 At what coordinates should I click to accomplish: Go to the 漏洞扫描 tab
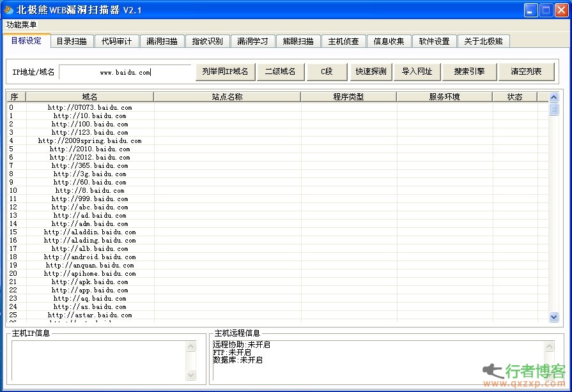tap(162, 41)
